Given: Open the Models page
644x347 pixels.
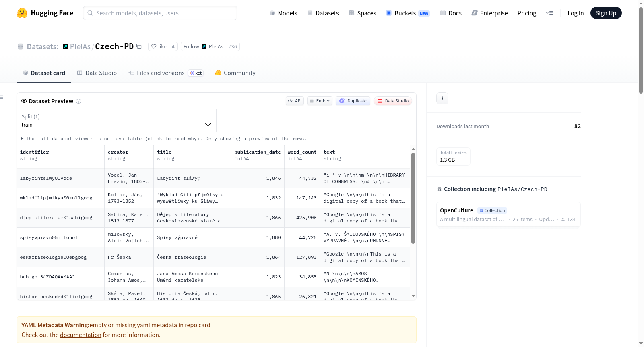Looking at the screenshot, I should tap(283, 13).
